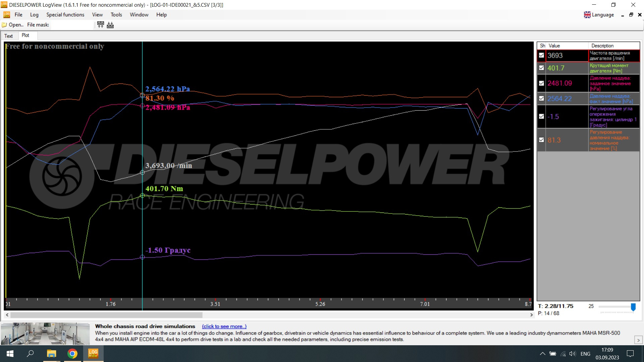Open Chrome from the taskbar
644x362 pixels.
coord(72,354)
